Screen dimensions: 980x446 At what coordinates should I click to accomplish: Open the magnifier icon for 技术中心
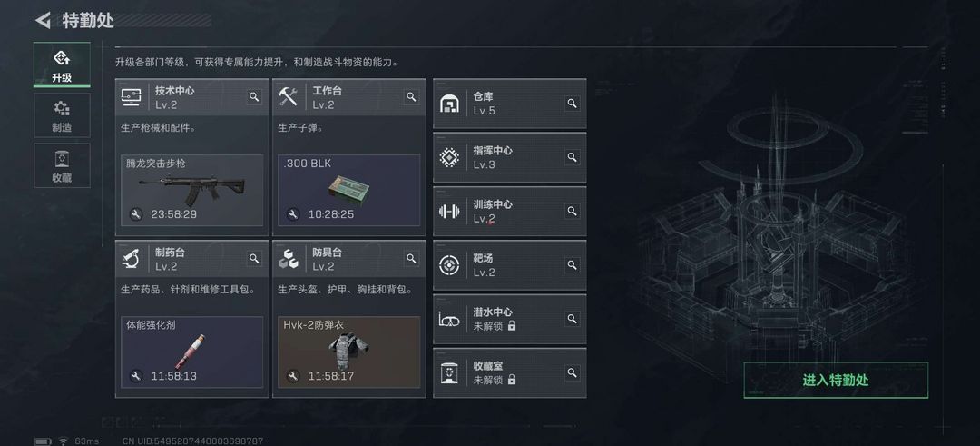[254, 96]
